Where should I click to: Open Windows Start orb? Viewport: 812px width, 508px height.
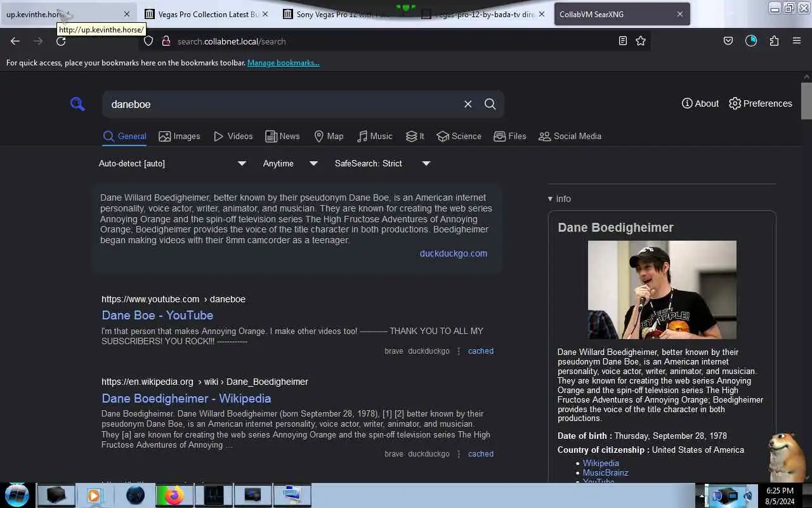pos(17,495)
